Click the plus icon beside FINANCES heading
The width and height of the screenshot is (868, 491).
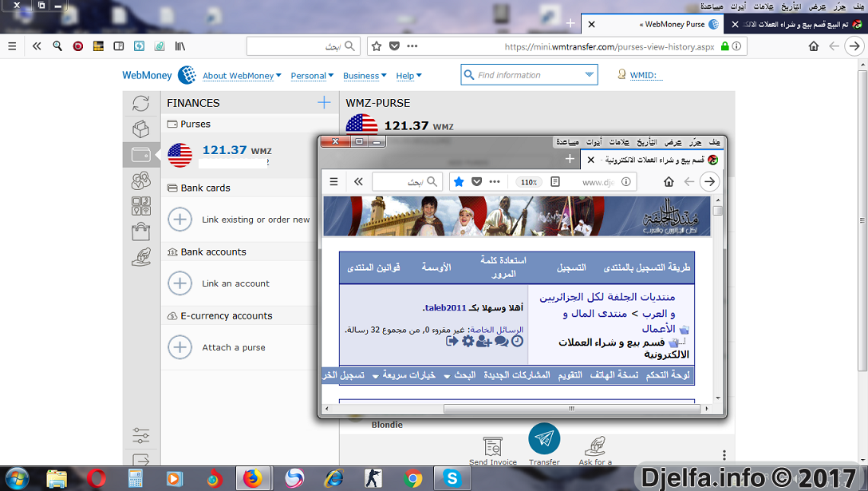(324, 102)
